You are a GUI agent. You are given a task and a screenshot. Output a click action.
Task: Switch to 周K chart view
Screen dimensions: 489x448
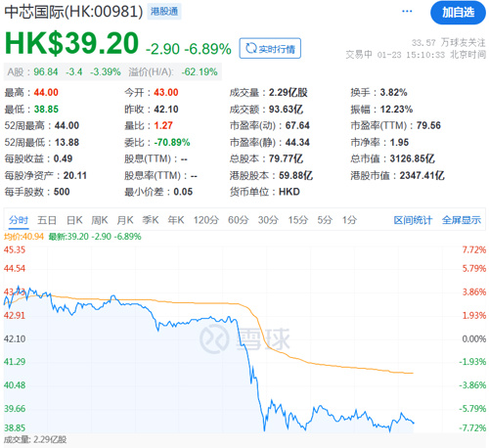[100, 220]
